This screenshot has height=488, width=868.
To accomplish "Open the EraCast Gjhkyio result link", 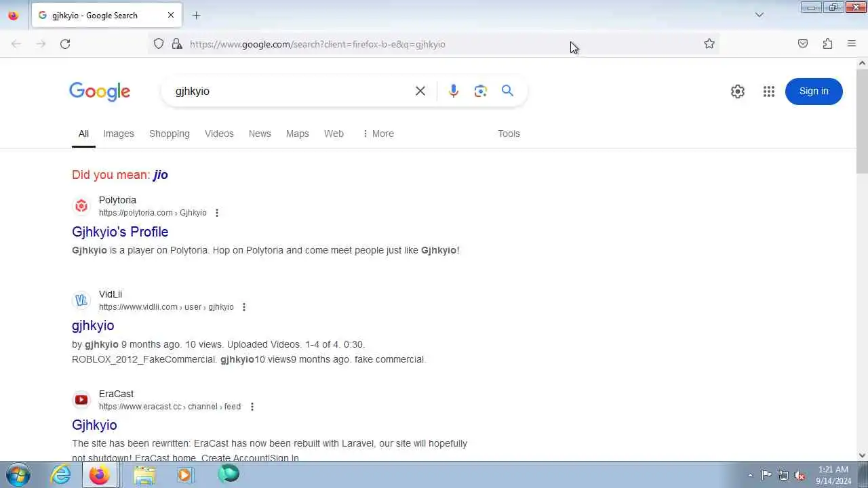I will (x=94, y=425).
